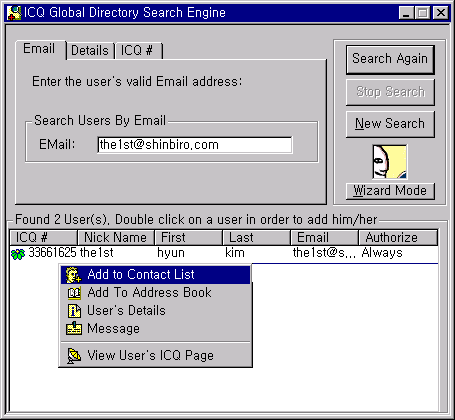Click the Message envelope icon
Image resolution: width=455 pixels, height=420 pixels.
(74, 328)
